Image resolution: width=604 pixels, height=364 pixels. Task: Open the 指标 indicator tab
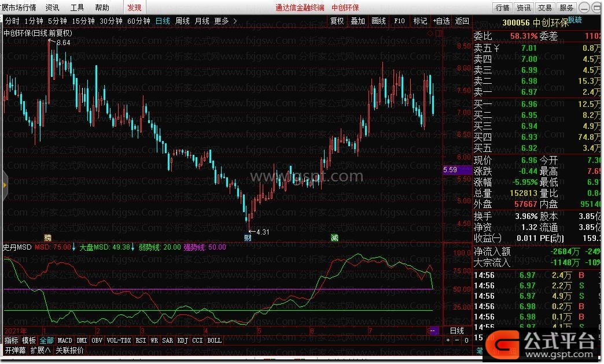pos(12,340)
